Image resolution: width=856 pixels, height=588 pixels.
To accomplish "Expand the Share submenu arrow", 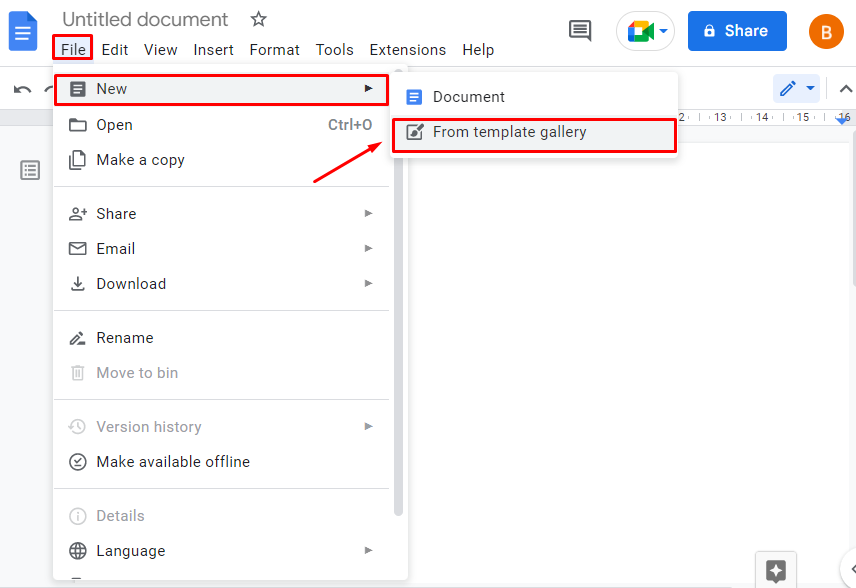I will point(368,213).
